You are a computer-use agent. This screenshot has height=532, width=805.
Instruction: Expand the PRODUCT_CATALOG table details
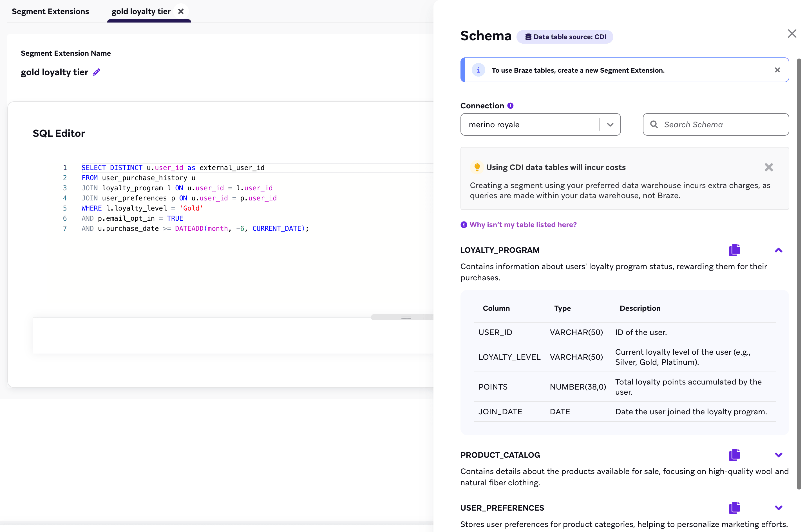point(778,455)
